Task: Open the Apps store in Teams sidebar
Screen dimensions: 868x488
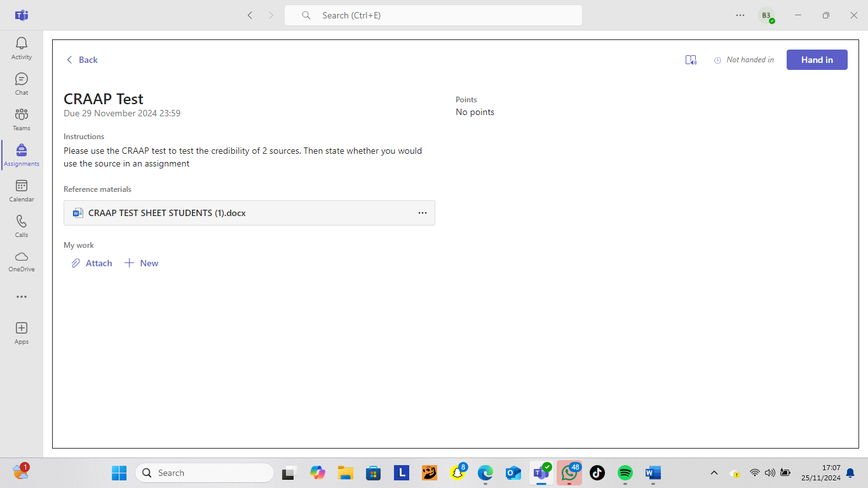Action: pos(22,333)
